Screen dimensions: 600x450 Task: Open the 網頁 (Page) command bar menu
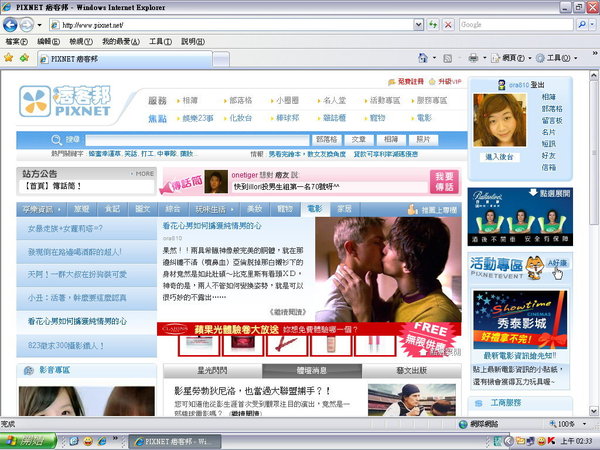[x=511, y=58]
